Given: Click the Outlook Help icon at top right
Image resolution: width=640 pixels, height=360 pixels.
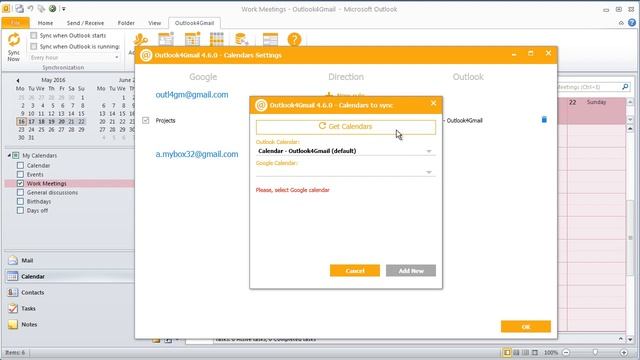Looking at the screenshot, I should tap(631, 23).
